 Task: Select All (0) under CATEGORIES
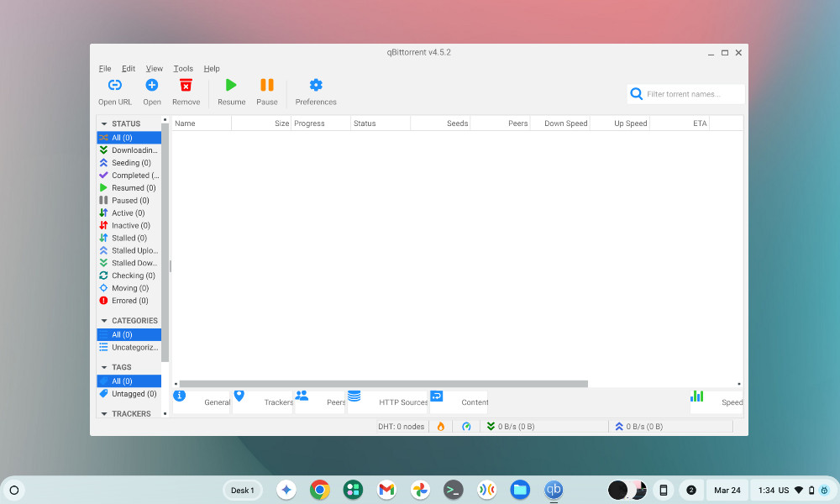(129, 335)
